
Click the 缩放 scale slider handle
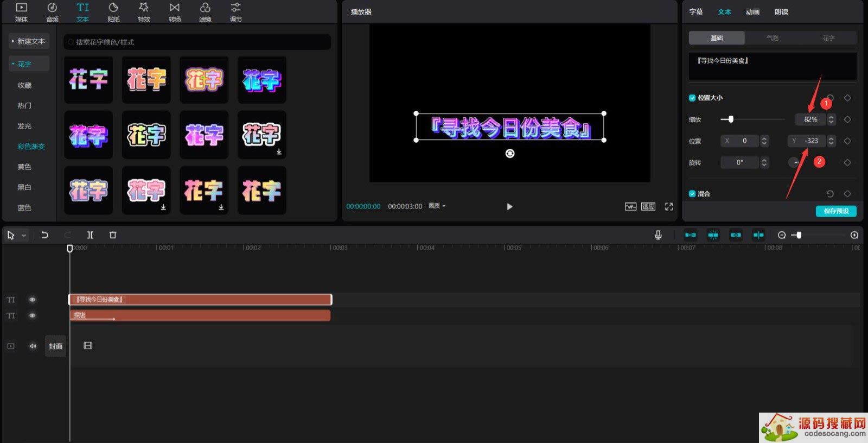[731, 119]
